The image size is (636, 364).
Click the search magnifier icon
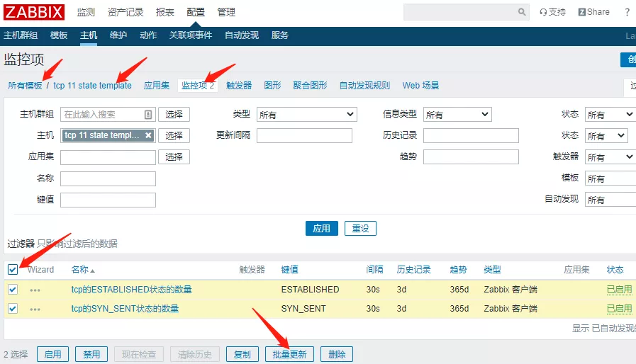click(523, 12)
